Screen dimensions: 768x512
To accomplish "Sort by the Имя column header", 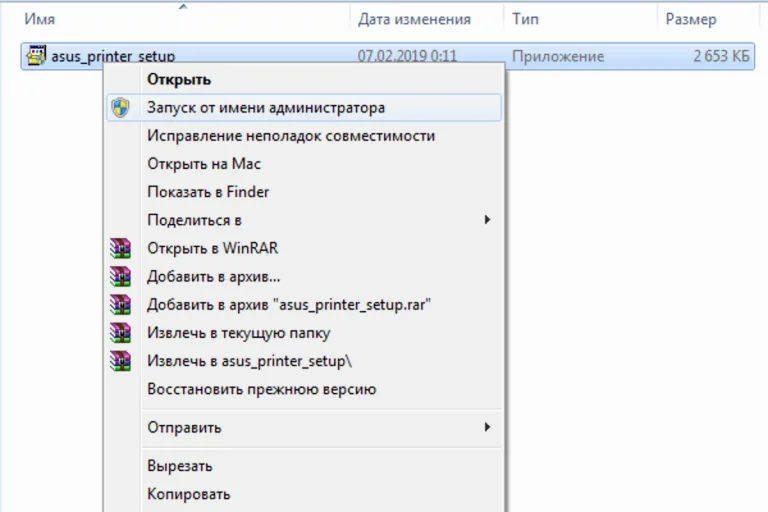I will point(39,19).
